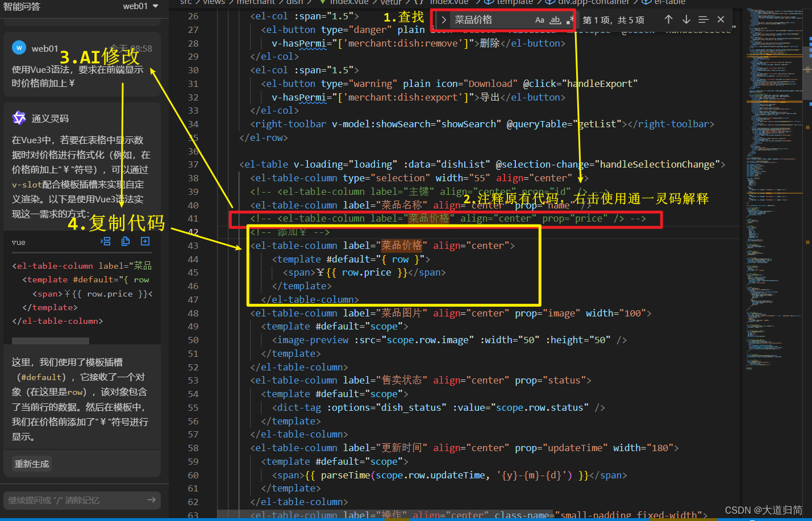
Task: Select the 智能问答 panel title
Action: (x=22, y=6)
